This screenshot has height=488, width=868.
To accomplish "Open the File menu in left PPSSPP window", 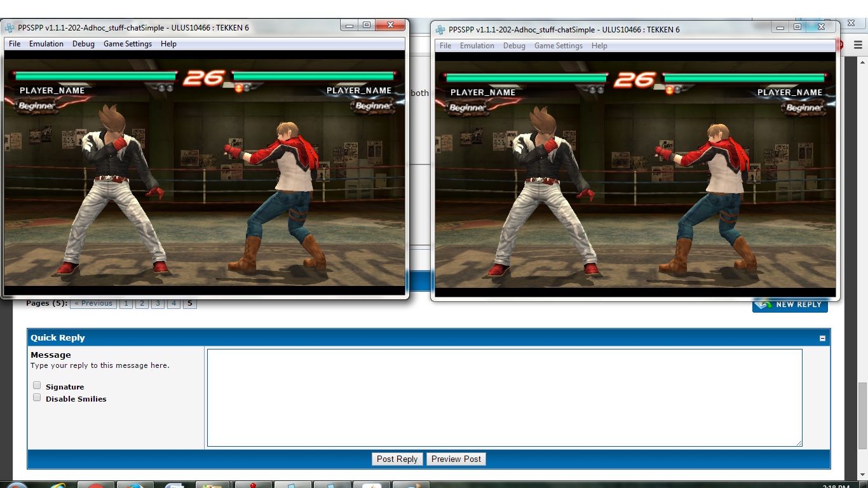I will [x=15, y=44].
